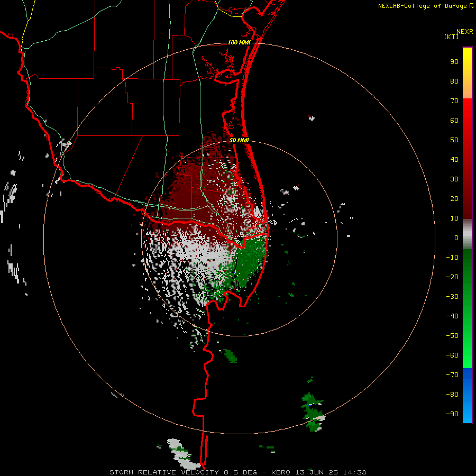
Task: Click the 90 value on the velocity scale
Action: click(454, 62)
